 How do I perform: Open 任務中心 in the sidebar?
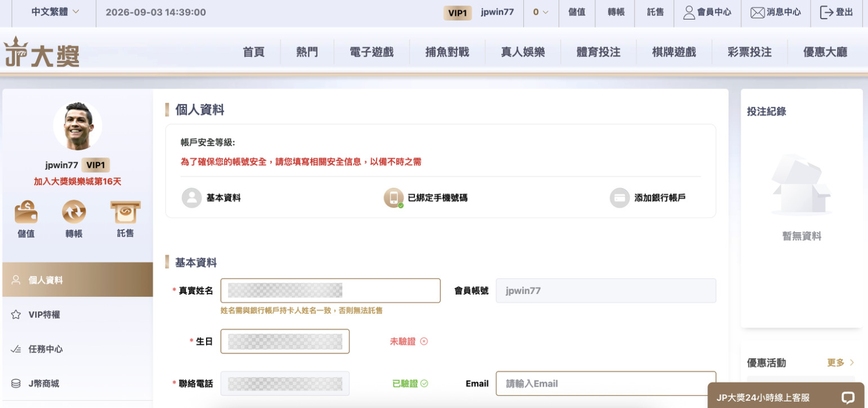[x=78, y=349]
